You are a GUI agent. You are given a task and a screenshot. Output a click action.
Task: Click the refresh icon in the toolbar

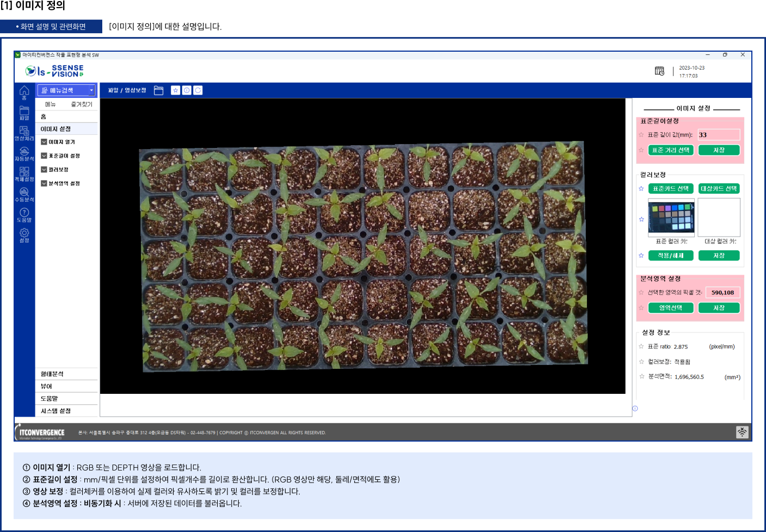pyautogui.click(x=198, y=90)
